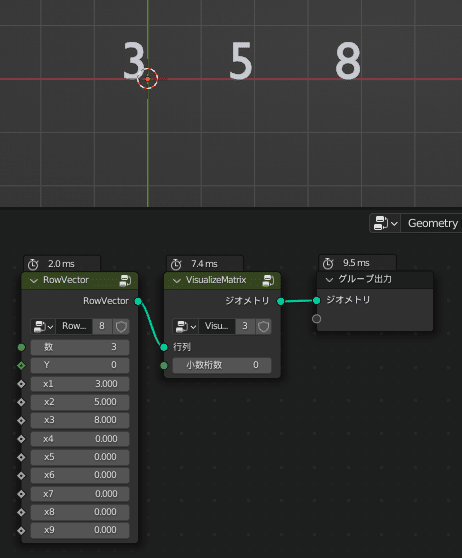Click the Y diamond input socket
Image resolution: width=462 pixels, height=558 pixels.
click(x=21, y=365)
